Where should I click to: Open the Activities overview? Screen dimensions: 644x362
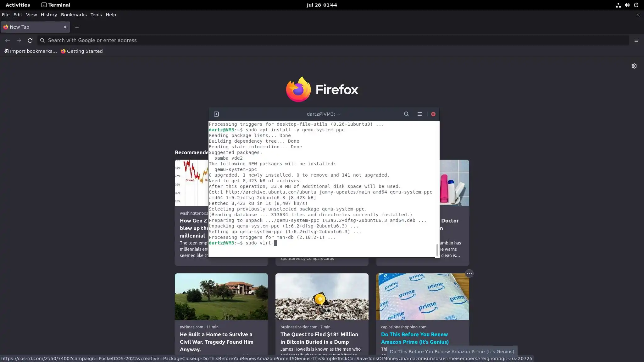[18, 5]
